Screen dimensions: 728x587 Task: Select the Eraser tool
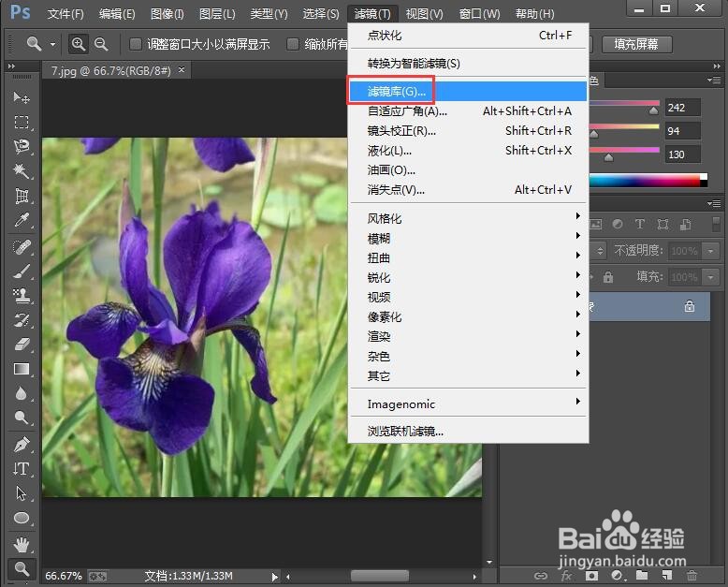click(22, 345)
